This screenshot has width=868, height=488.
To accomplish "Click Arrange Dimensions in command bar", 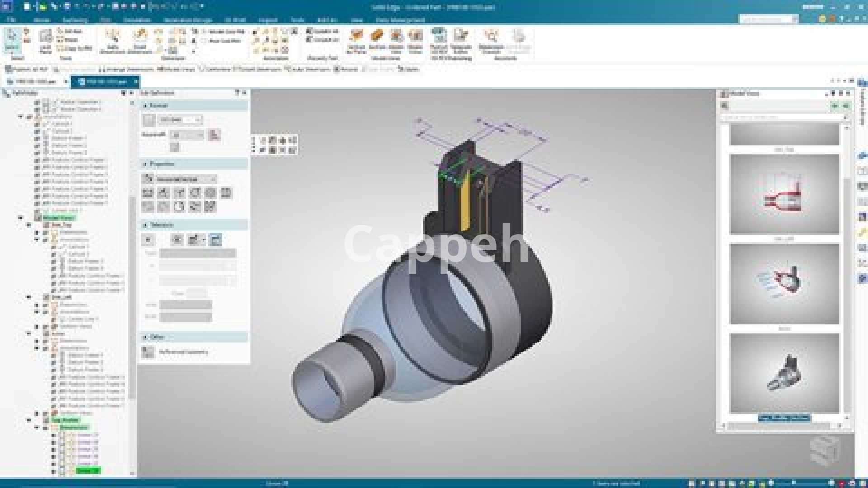I will point(127,70).
